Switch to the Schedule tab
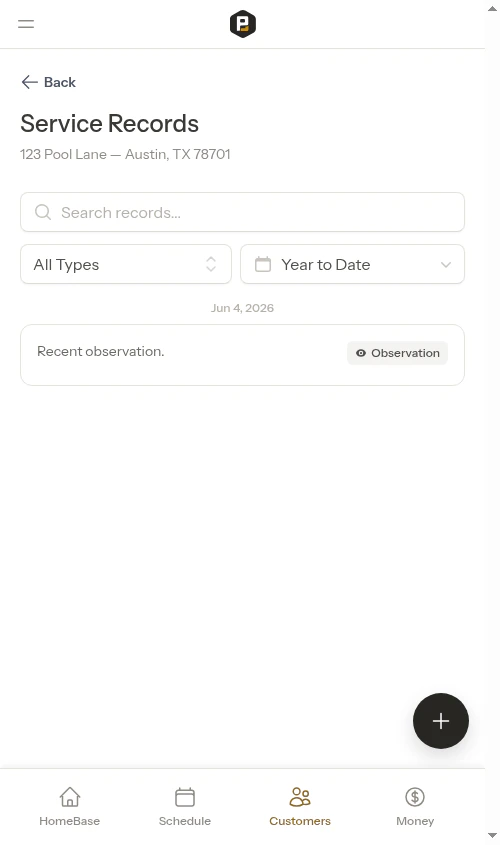Image resolution: width=500 pixels, height=845 pixels. pyautogui.click(x=185, y=806)
